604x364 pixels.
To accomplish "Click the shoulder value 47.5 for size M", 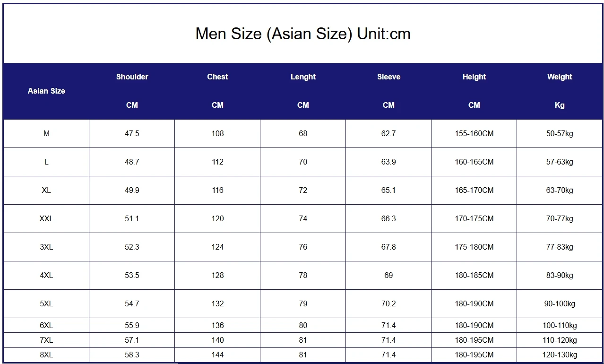I will pos(132,133).
